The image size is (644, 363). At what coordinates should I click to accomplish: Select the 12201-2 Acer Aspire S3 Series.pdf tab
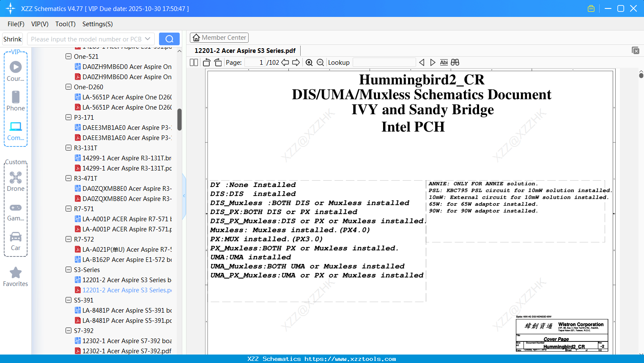point(245,51)
